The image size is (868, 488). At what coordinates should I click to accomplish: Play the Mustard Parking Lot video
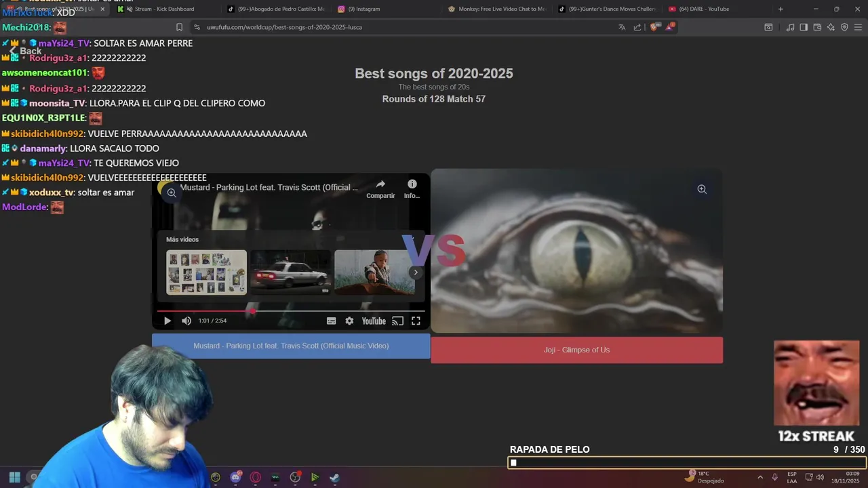point(167,321)
